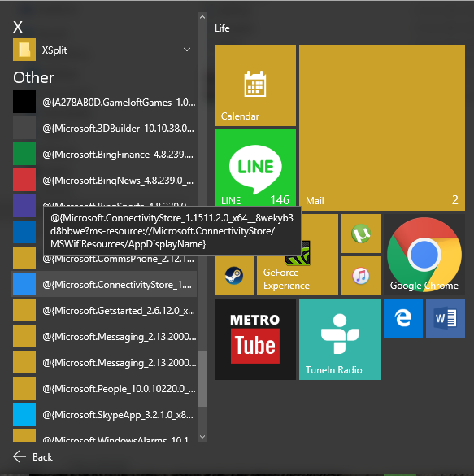The image size is (474, 476).
Task: Open Microsoft Word from its tile
Action: (446, 318)
